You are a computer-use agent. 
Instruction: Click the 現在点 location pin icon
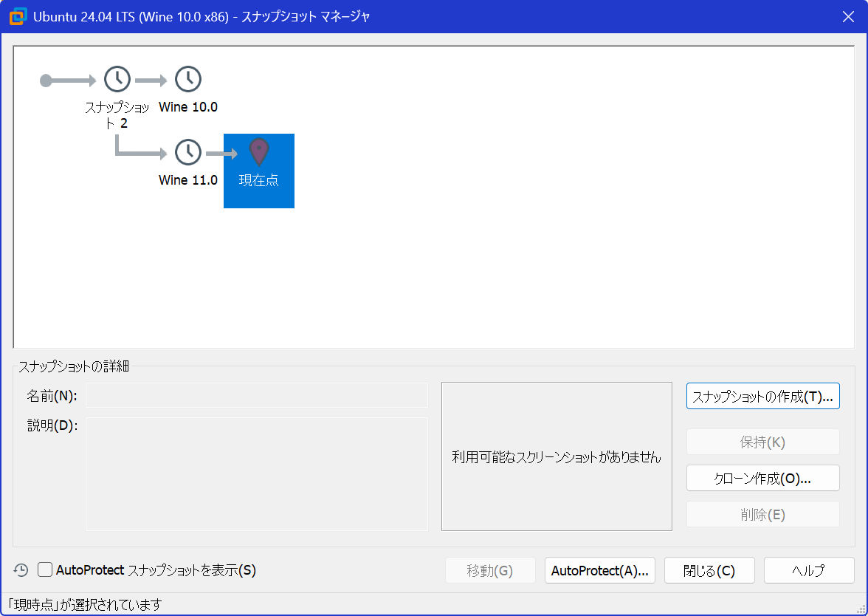[259, 152]
